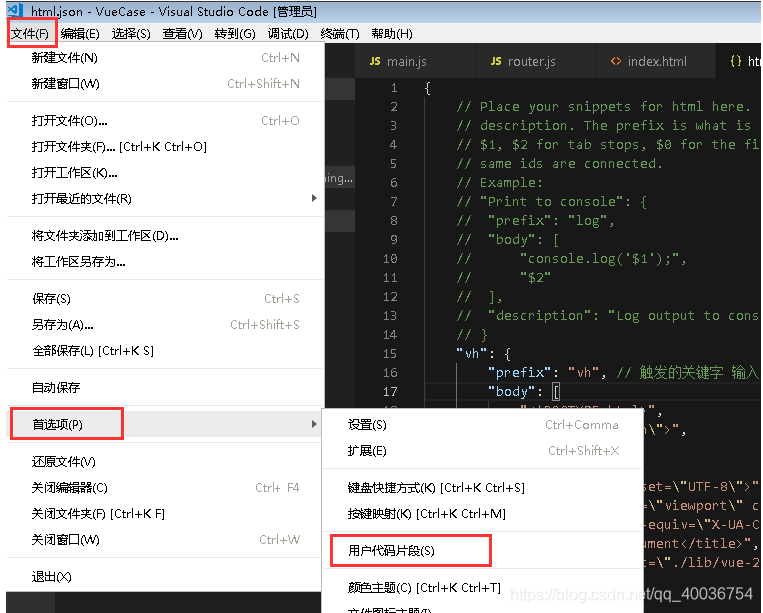Choose 关闭文件夹(F) menu entry

[165, 514]
